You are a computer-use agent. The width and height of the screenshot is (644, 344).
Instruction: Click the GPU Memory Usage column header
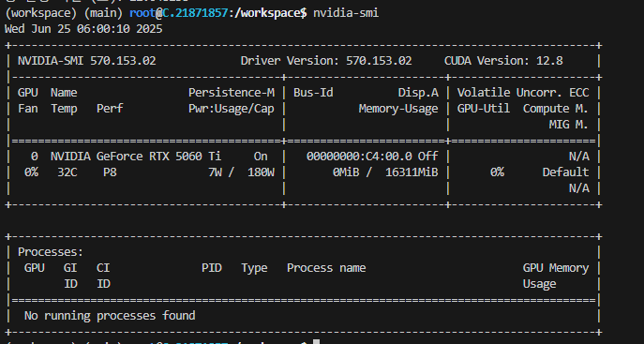(556, 276)
